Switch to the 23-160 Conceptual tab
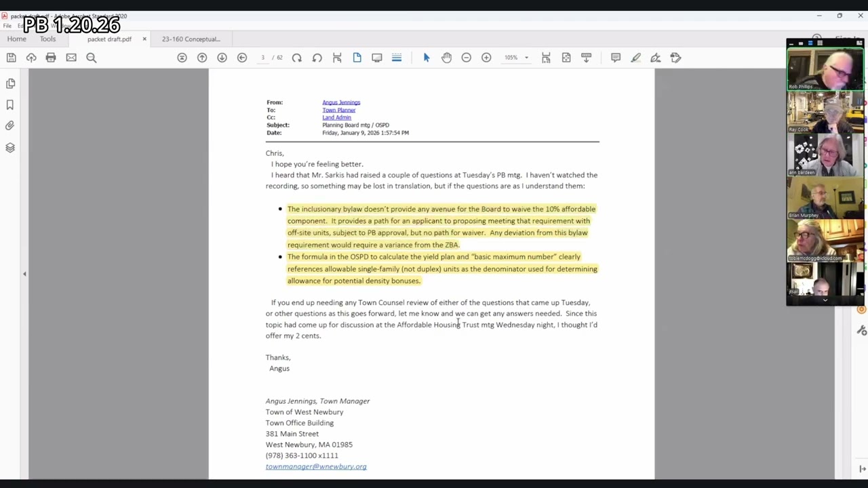The image size is (868, 488). click(x=191, y=39)
